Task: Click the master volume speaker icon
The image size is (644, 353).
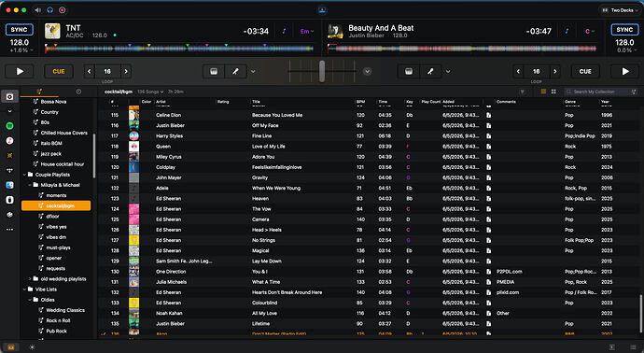Action: pos(37,10)
